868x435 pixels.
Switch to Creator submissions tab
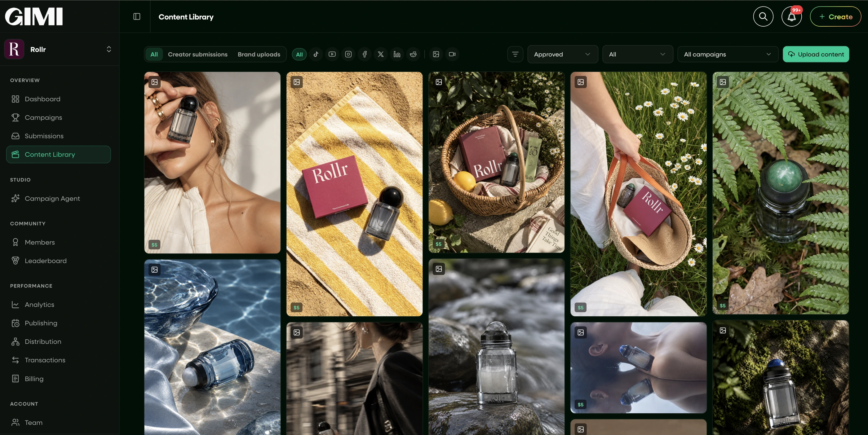tap(197, 54)
